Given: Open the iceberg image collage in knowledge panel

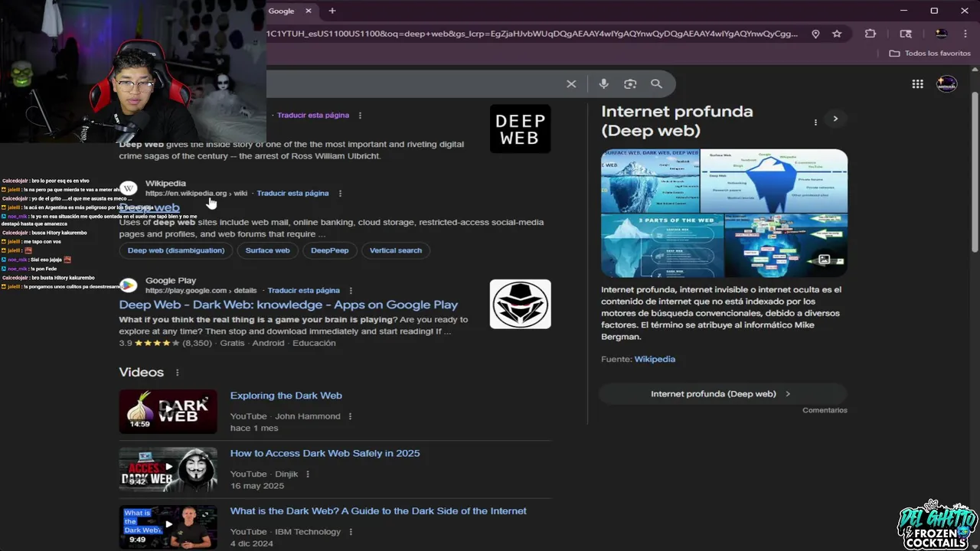Looking at the screenshot, I should pos(724,213).
